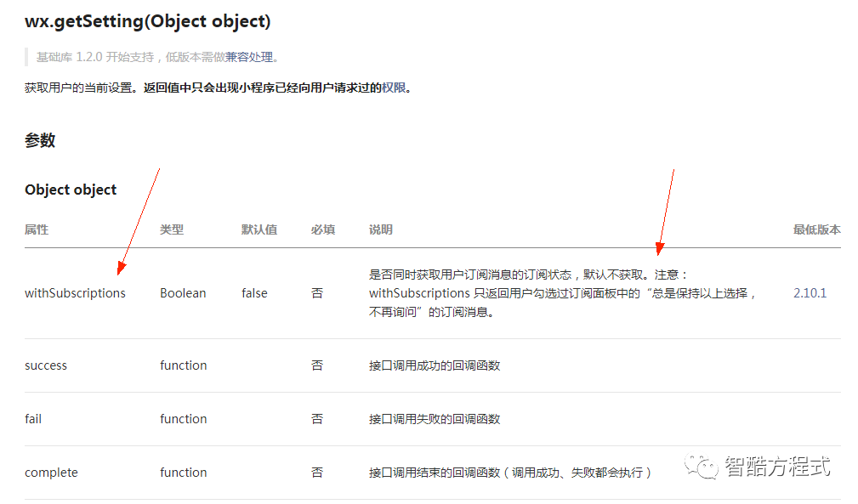This screenshot has width=858, height=504.
Task: Click the 说明 column header
Action: (379, 229)
